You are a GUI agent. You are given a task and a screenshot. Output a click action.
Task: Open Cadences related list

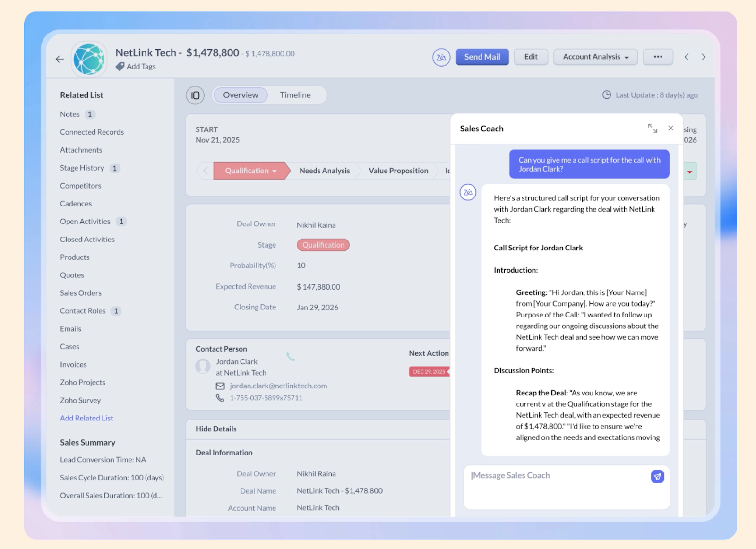(x=76, y=204)
